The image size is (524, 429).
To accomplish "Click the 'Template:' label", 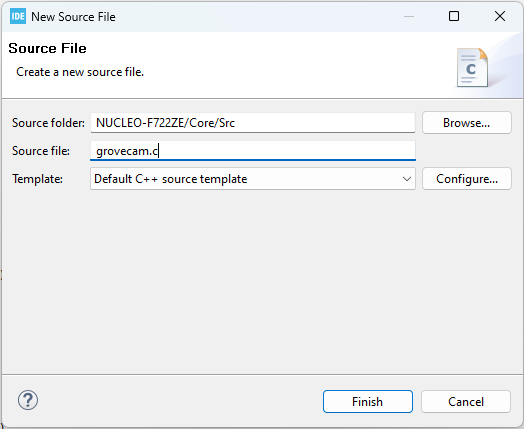I will click(37, 179).
